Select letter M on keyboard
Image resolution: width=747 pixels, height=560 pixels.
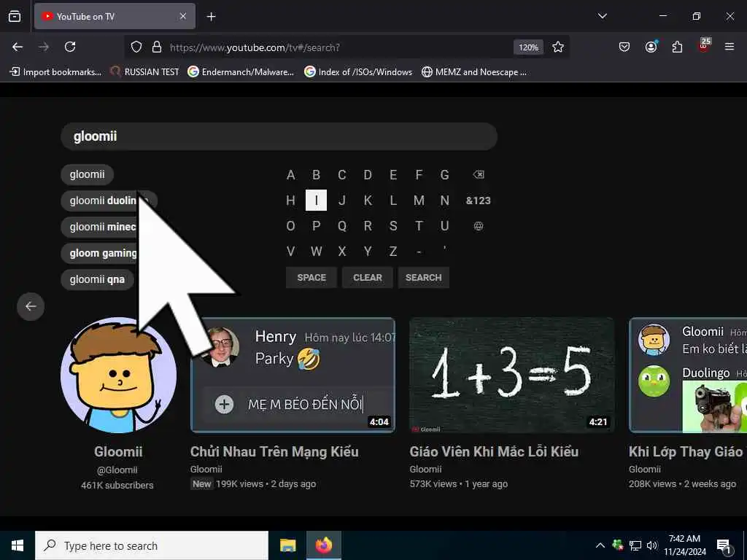click(x=419, y=201)
